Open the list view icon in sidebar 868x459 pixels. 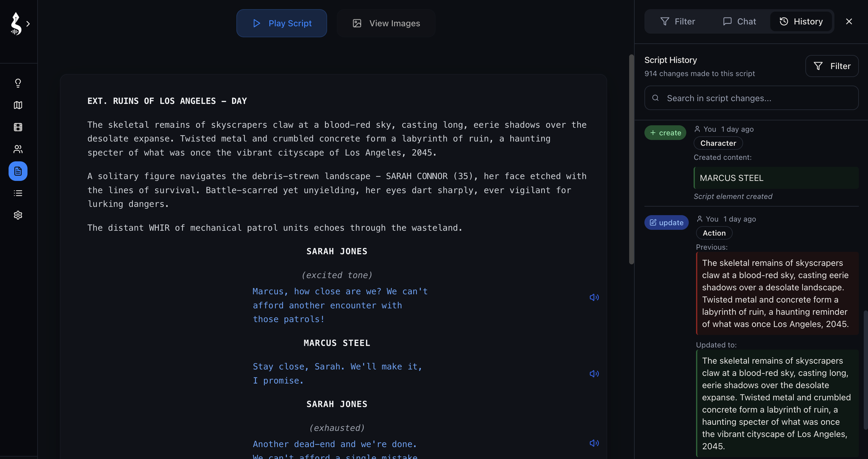(x=17, y=193)
